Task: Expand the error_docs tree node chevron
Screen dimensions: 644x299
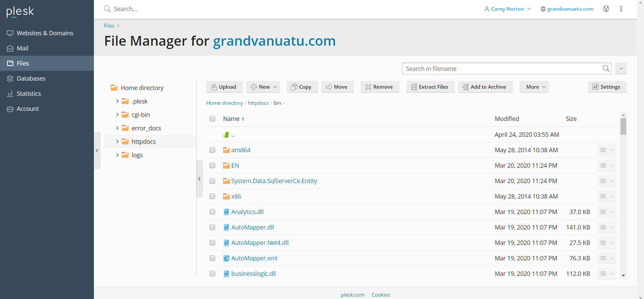Action: tap(117, 128)
